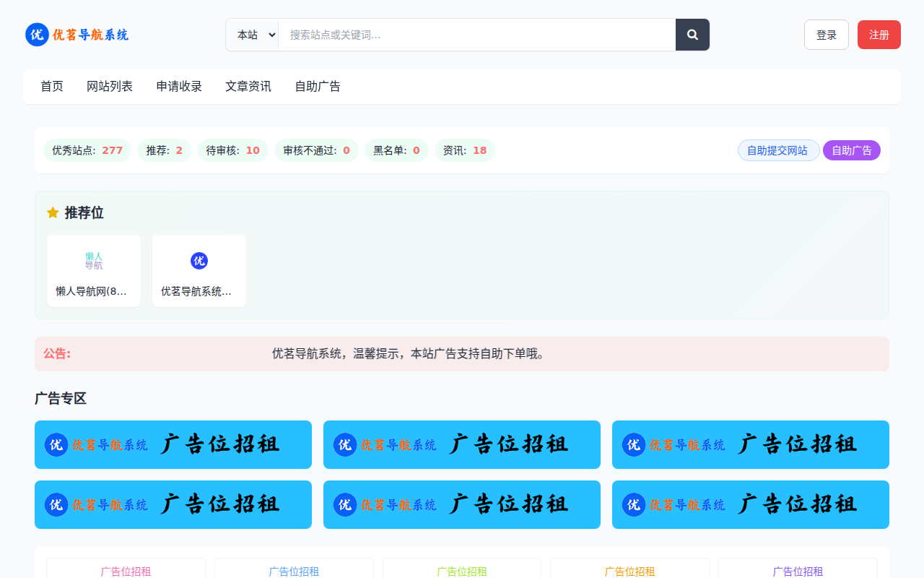This screenshot has height=578, width=924.
Task: Click the 优茗导航系统 logo icon
Action: click(37, 35)
